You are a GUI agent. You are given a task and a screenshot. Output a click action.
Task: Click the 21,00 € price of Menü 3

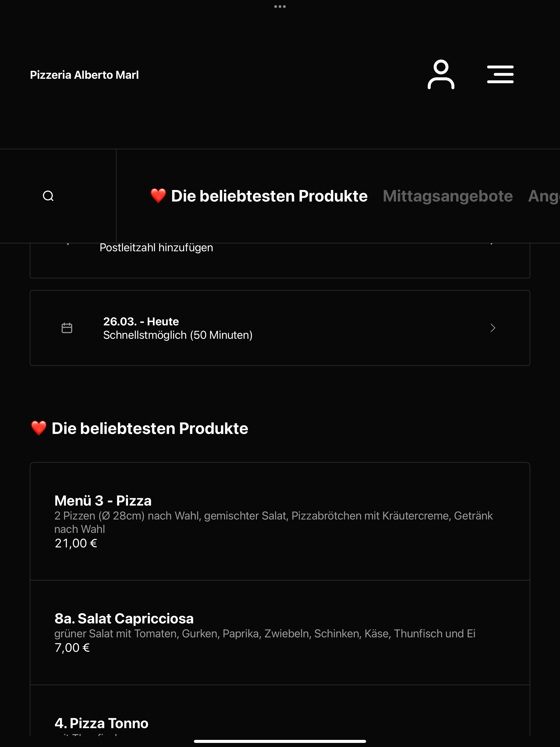pos(76,543)
